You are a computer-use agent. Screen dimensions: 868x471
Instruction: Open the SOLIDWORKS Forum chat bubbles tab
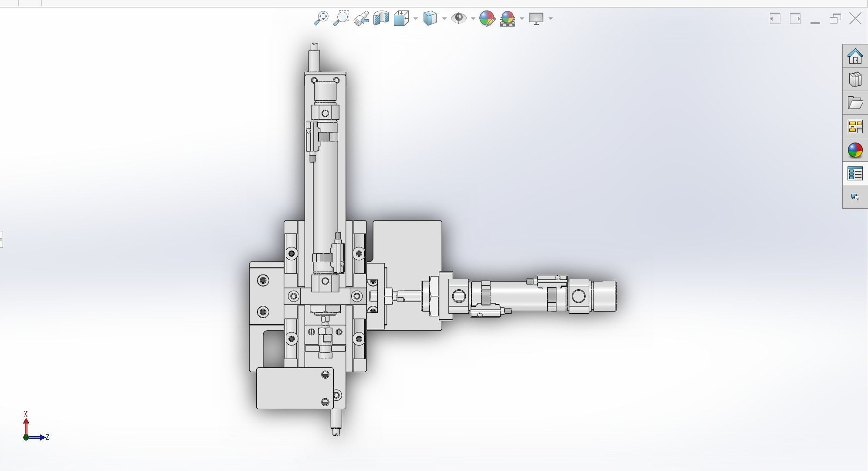pos(855,197)
